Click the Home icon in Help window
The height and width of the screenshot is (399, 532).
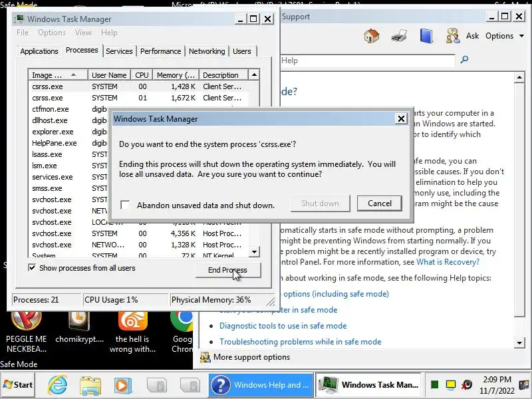click(x=372, y=36)
